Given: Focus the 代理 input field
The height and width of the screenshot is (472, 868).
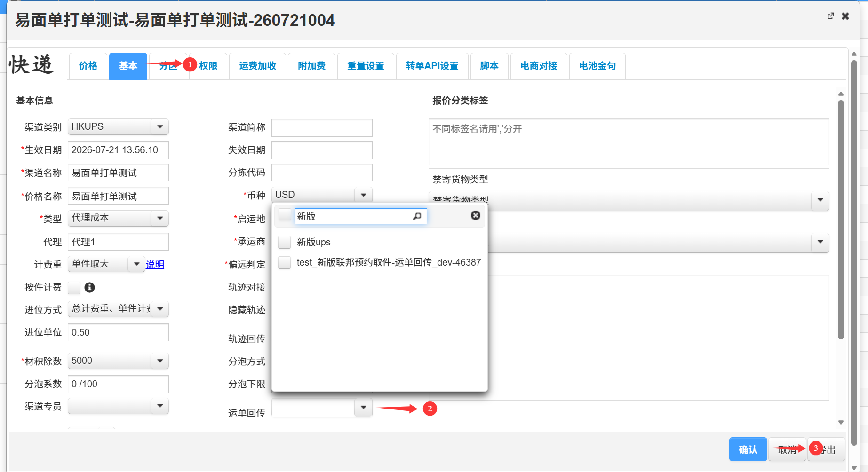Looking at the screenshot, I should point(118,242).
